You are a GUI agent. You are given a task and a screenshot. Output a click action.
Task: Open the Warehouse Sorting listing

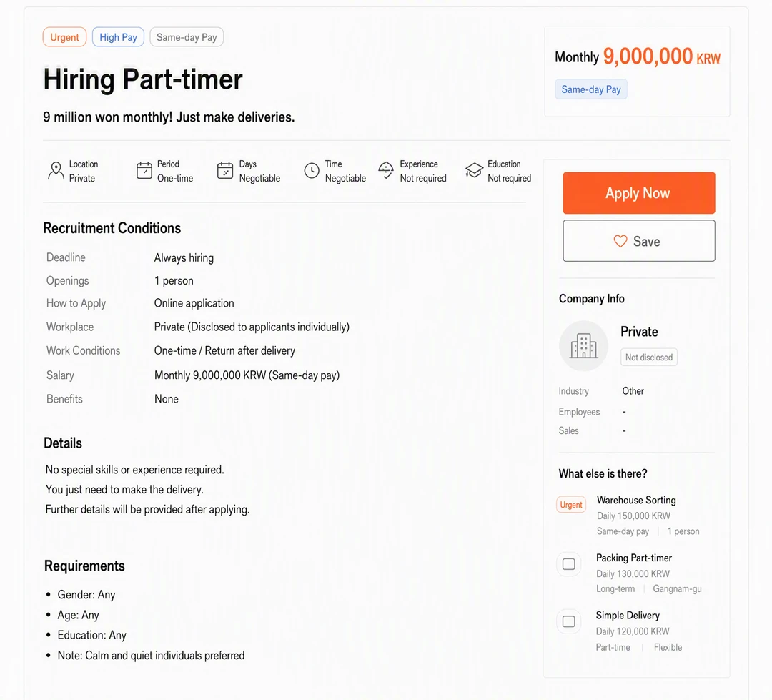pyautogui.click(x=636, y=500)
